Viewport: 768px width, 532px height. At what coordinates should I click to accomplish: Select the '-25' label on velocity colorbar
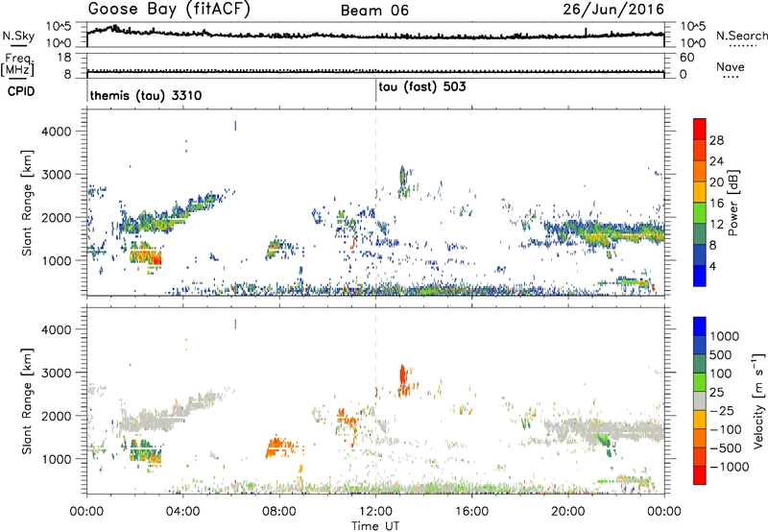(x=722, y=411)
